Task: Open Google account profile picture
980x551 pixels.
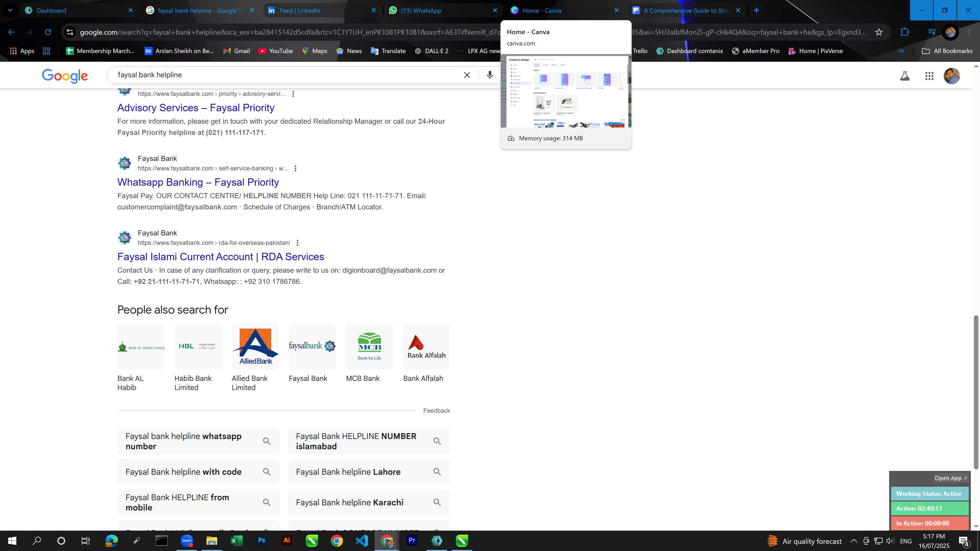Action: tap(951, 76)
